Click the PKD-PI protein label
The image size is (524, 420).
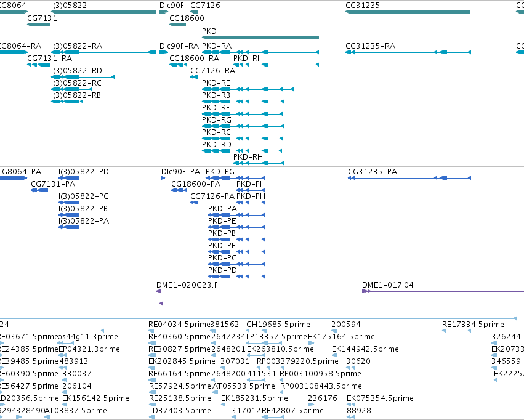click(249, 184)
